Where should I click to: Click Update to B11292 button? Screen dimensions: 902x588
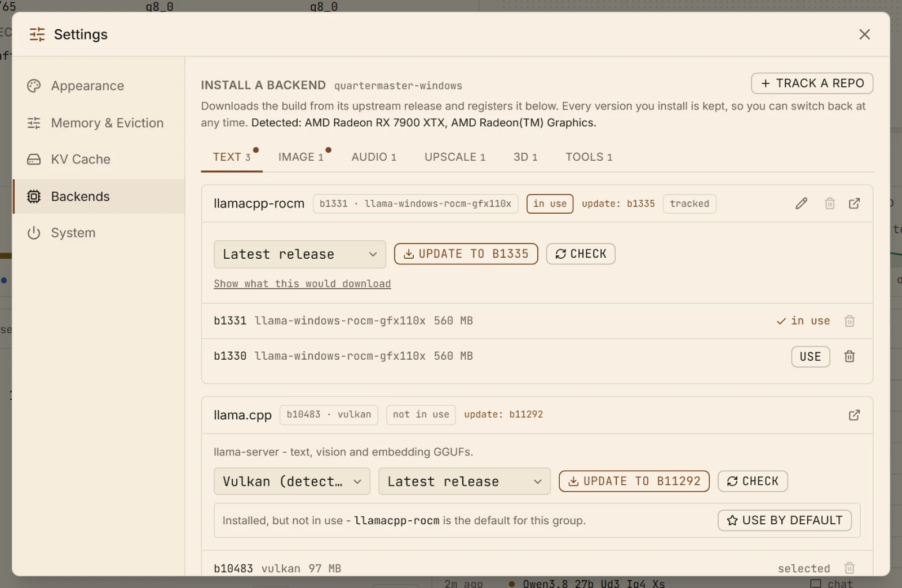tap(634, 481)
